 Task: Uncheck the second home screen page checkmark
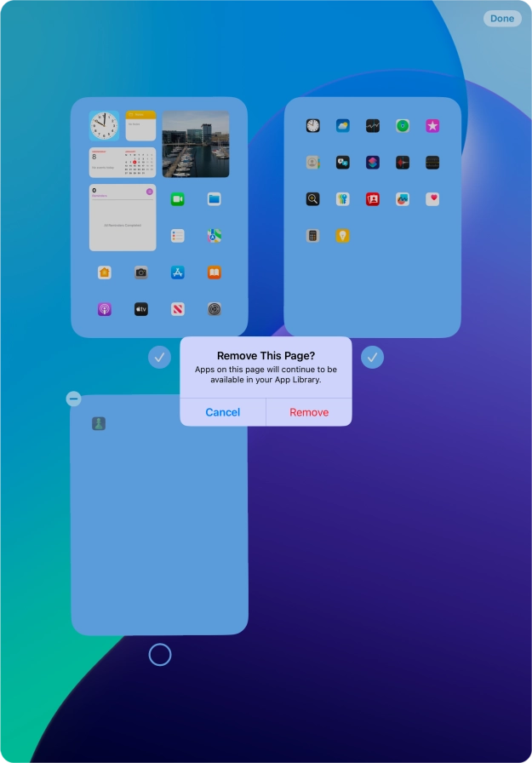(x=372, y=358)
